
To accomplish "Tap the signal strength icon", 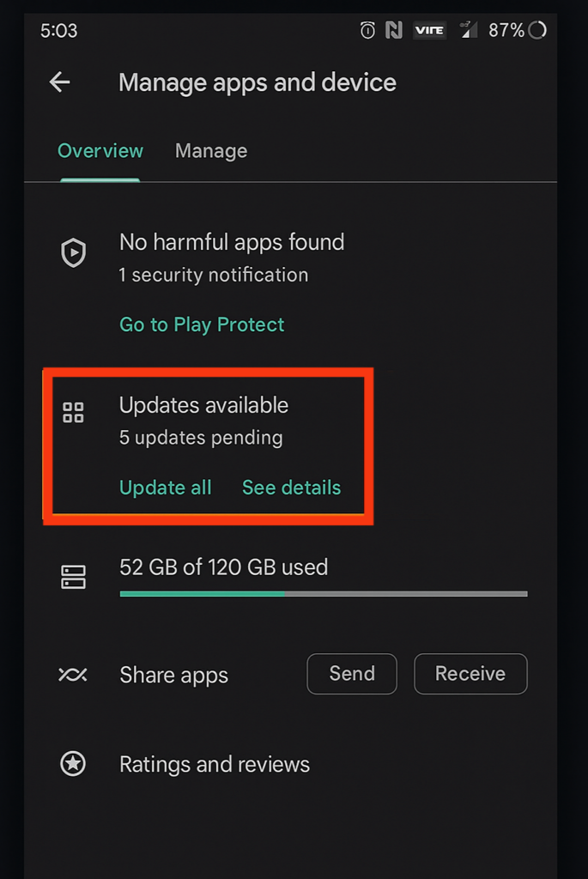I will [468, 30].
